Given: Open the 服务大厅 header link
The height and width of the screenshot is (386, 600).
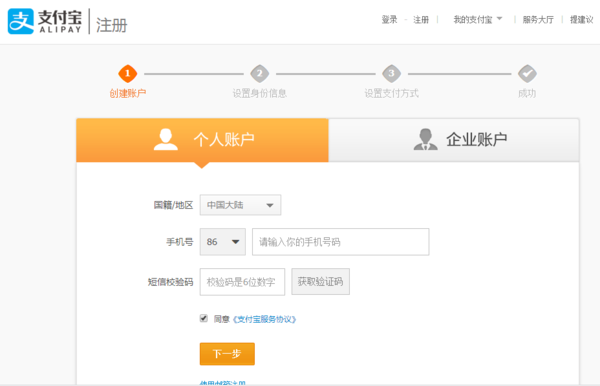Looking at the screenshot, I should click(538, 20).
